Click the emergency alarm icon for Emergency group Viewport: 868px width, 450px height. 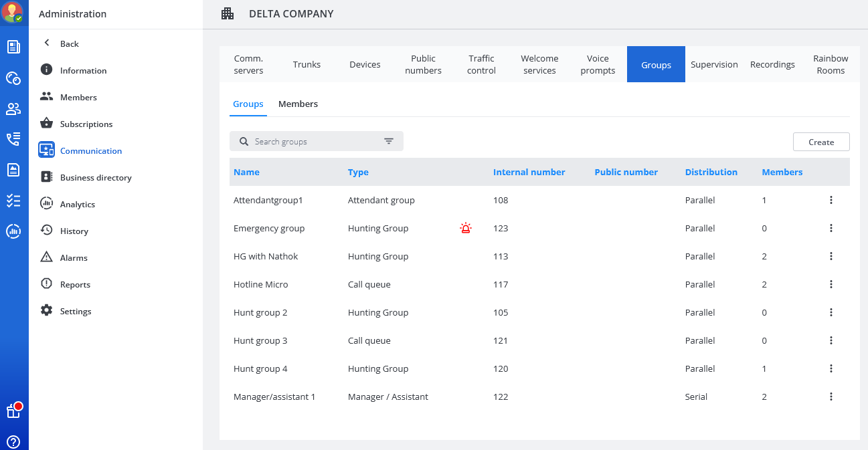coord(466,228)
